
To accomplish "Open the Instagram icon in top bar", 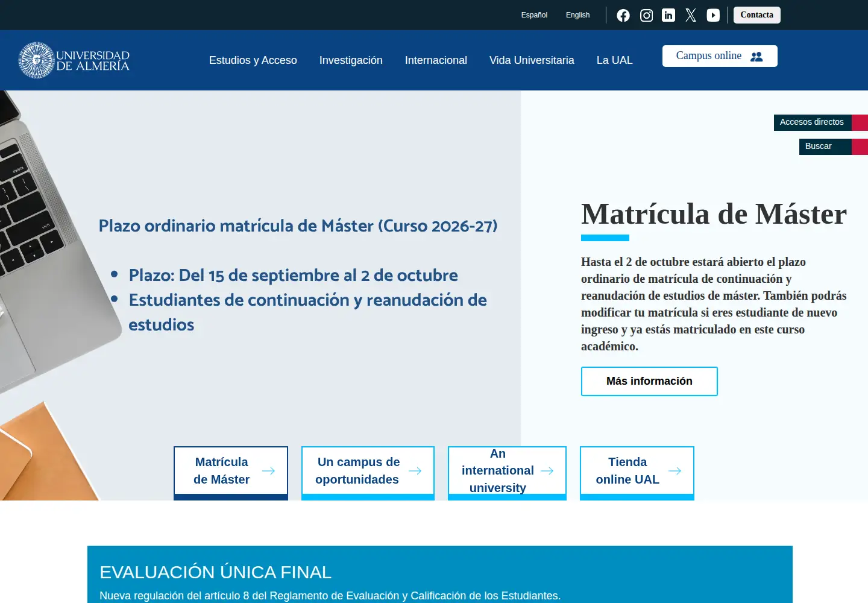I will pos(646,15).
